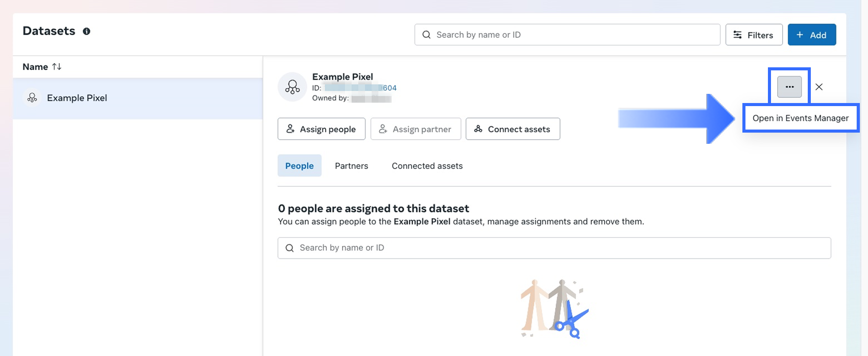868x356 pixels.
Task: Switch to the Partners tab
Action: point(351,166)
